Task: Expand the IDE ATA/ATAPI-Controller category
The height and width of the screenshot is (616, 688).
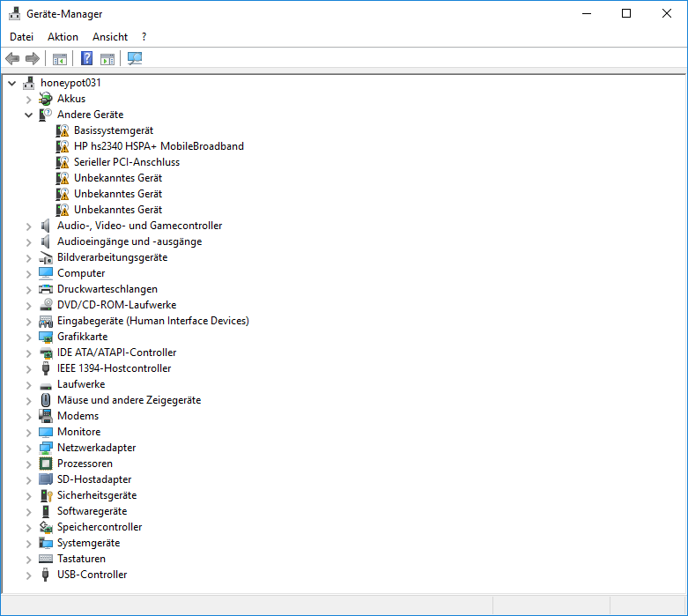Action: click(29, 353)
